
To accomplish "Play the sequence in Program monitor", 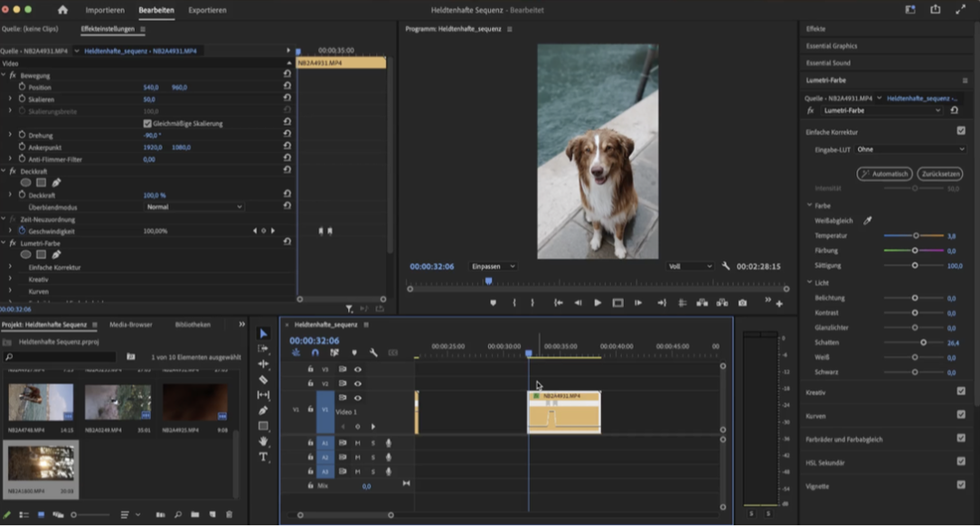I will (598, 303).
